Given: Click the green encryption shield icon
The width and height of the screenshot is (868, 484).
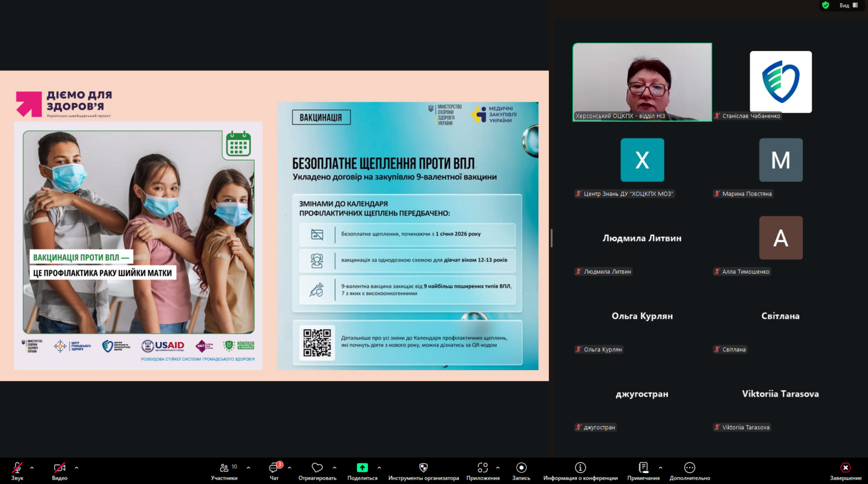Looking at the screenshot, I should coord(826,5).
